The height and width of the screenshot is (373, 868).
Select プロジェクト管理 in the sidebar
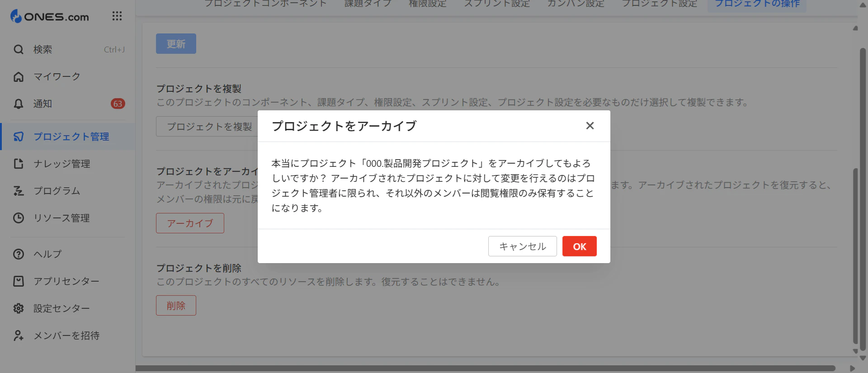(x=68, y=137)
